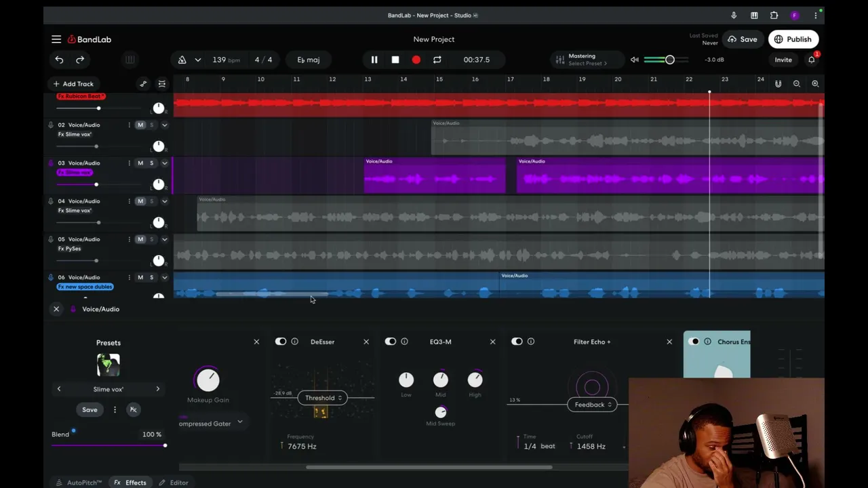The height and width of the screenshot is (488, 868).
Task: Start recording with the red button
Action: click(416, 60)
